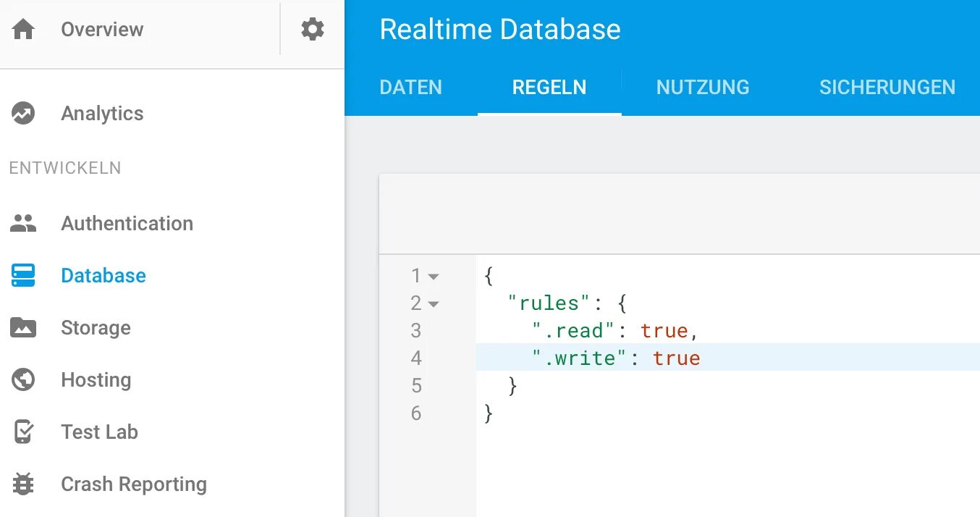This screenshot has width=980, height=517.
Task: Click the ".read" key on line 3
Action: pyautogui.click(x=574, y=331)
